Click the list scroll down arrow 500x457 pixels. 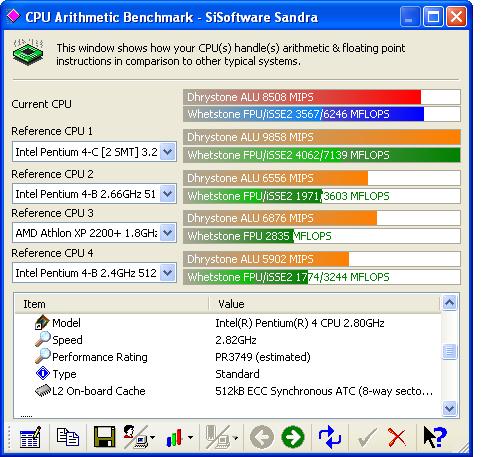449,408
